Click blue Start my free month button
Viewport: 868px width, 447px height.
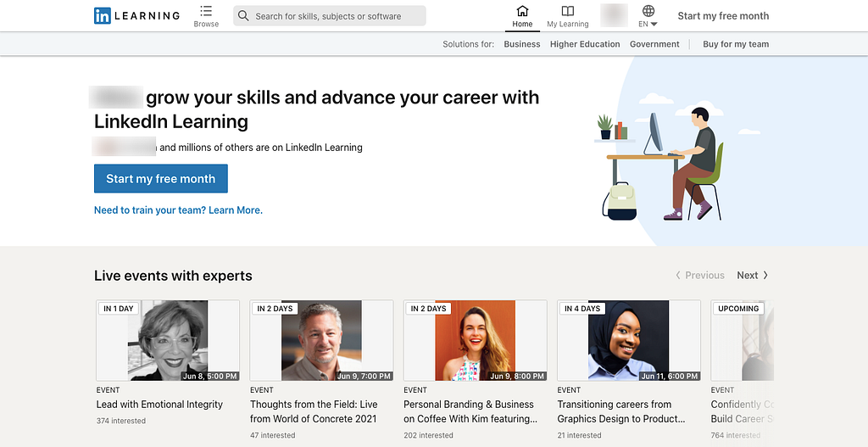160,178
